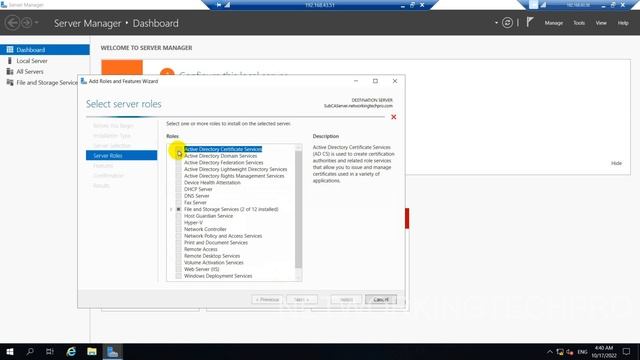Click the Dashboard grid icon in sidebar

[10, 49]
